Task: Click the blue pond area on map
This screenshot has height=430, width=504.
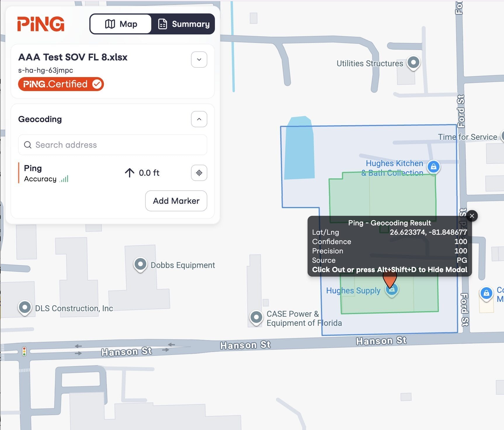Action: point(299,149)
